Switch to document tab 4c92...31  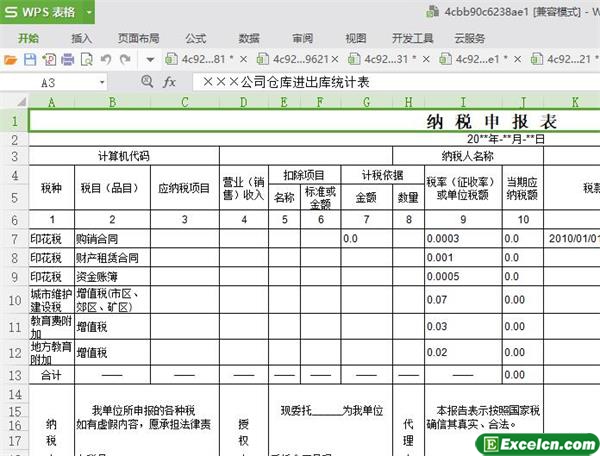point(386,59)
